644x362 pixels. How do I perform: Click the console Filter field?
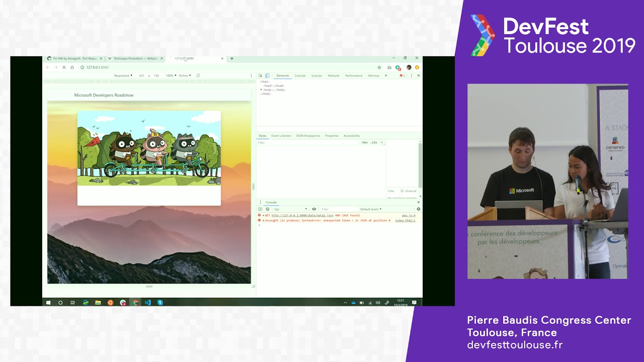338,209
